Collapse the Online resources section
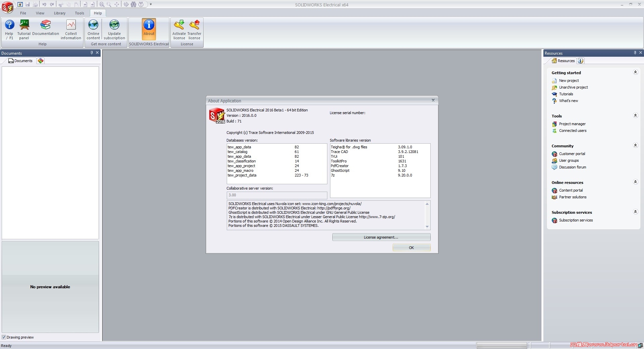 (635, 182)
